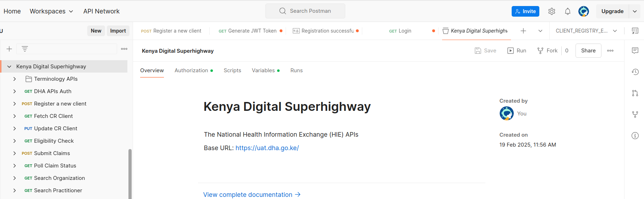Switch to Register a new client tab

tap(171, 31)
